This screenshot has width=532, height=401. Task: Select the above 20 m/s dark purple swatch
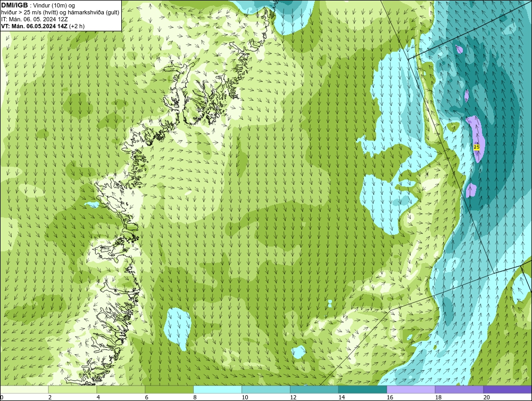(x=508, y=389)
